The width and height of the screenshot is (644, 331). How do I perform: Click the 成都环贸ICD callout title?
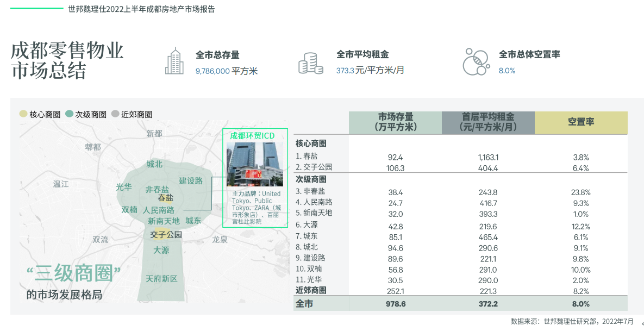click(252, 135)
